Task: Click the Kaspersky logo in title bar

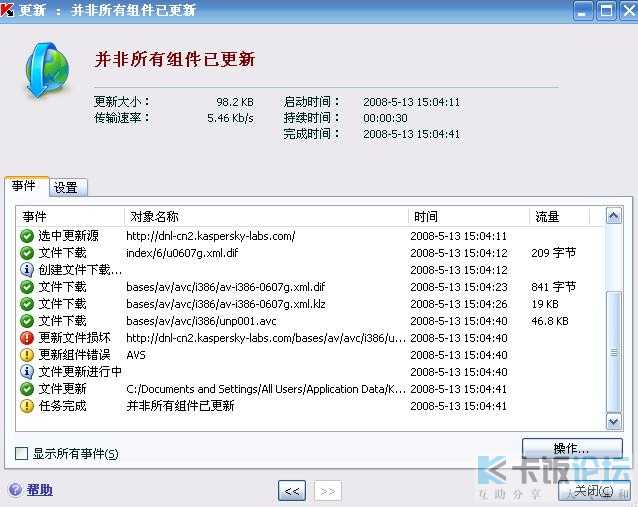Action: coord(7,9)
